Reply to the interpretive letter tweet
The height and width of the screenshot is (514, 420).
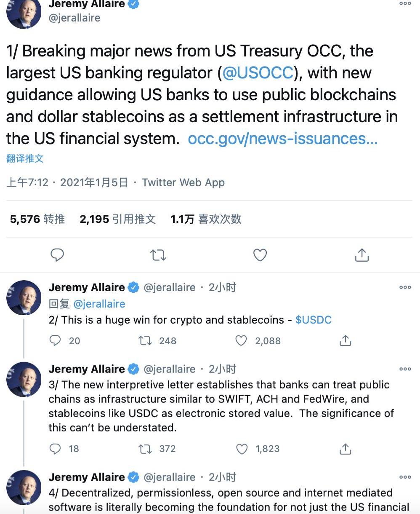point(55,449)
